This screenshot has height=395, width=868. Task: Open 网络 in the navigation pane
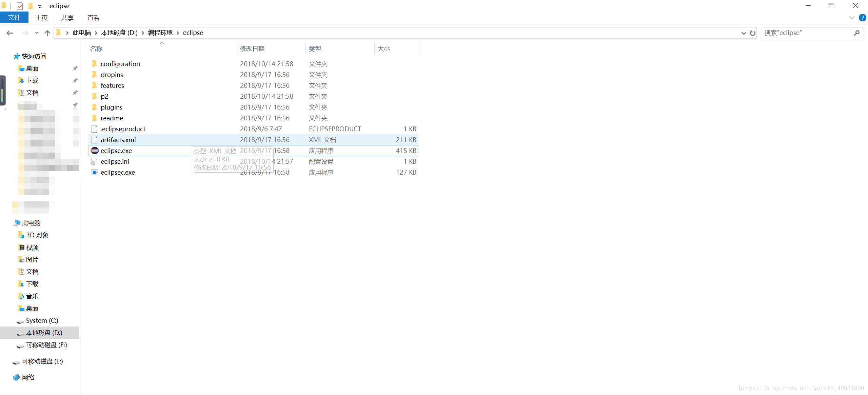(x=28, y=378)
